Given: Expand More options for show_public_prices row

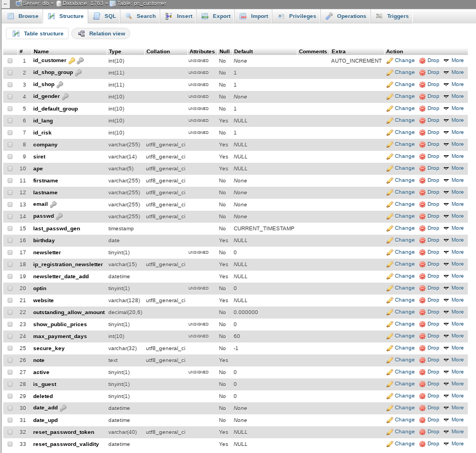Looking at the screenshot, I should pos(454,324).
